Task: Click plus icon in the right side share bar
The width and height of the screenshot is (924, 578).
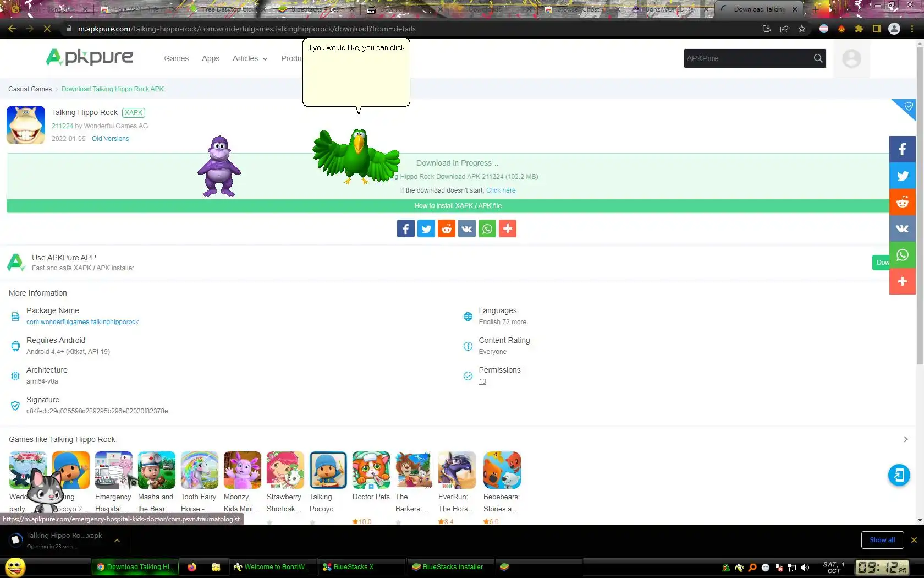Action: pyautogui.click(x=903, y=281)
